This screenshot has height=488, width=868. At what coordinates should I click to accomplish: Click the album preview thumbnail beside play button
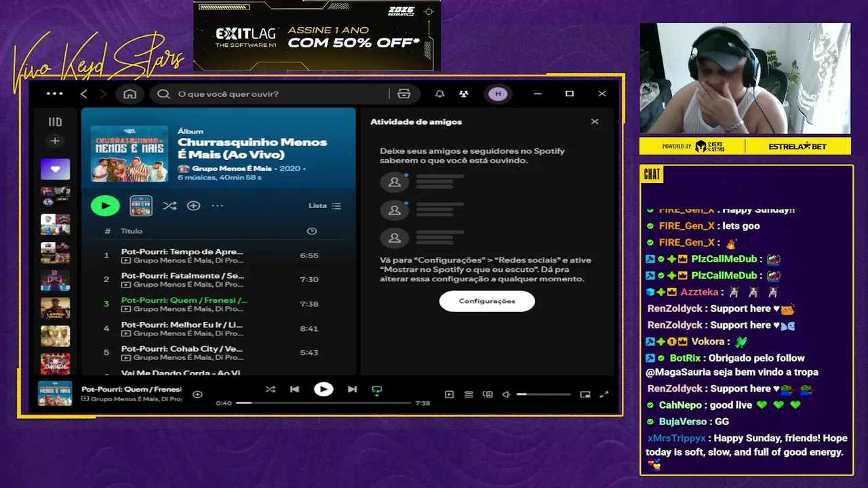141,205
